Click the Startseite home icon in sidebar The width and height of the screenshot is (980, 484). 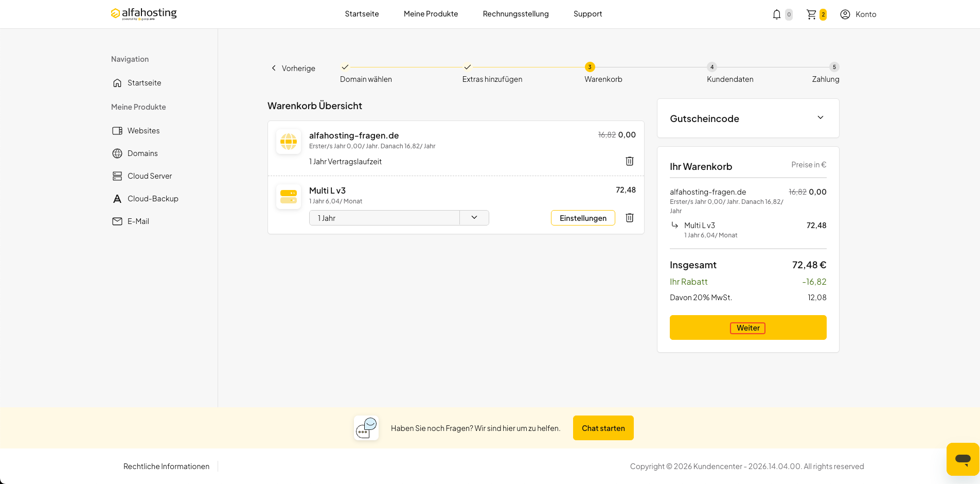pyautogui.click(x=117, y=83)
